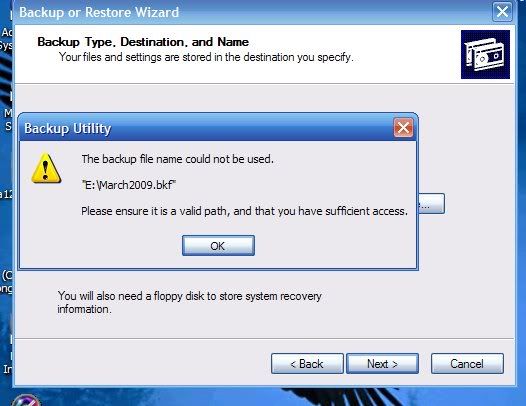Click the Next button in the wizard
526x406 pixels.
tap(382, 363)
